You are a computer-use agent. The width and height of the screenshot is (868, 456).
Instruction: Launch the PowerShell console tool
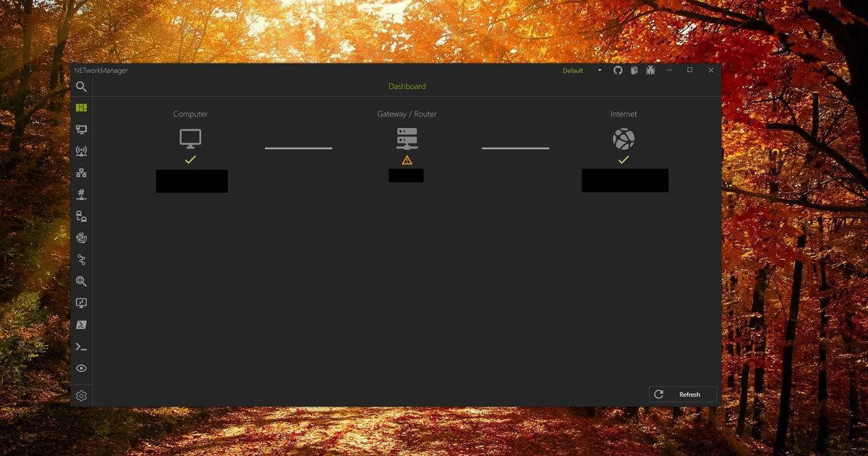click(81, 324)
